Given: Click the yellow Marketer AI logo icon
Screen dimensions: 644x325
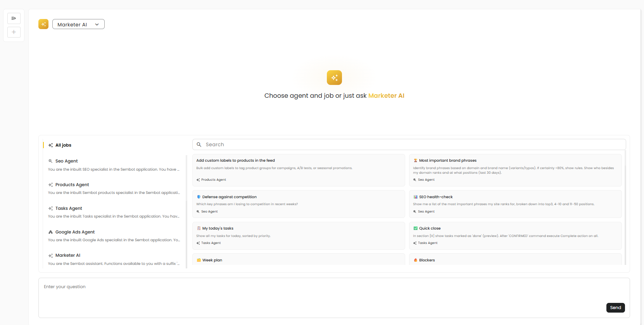Looking at the screenshot, I should 43,24.
